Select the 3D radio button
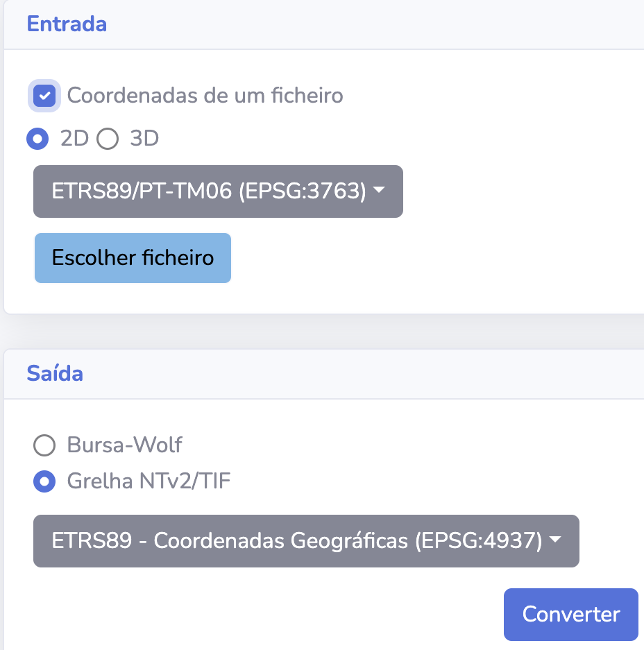Viewport: 644px width, 650px height. point(108,139)
